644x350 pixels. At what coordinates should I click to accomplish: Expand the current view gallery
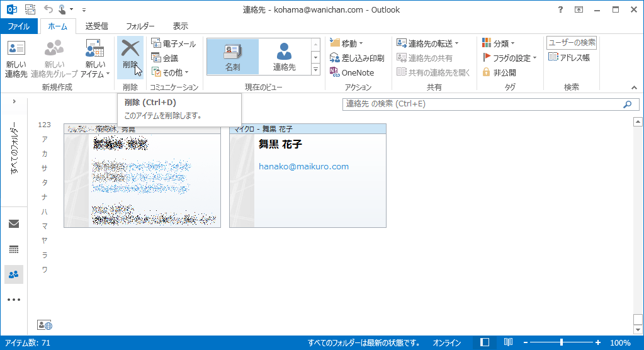click(315, 70)
